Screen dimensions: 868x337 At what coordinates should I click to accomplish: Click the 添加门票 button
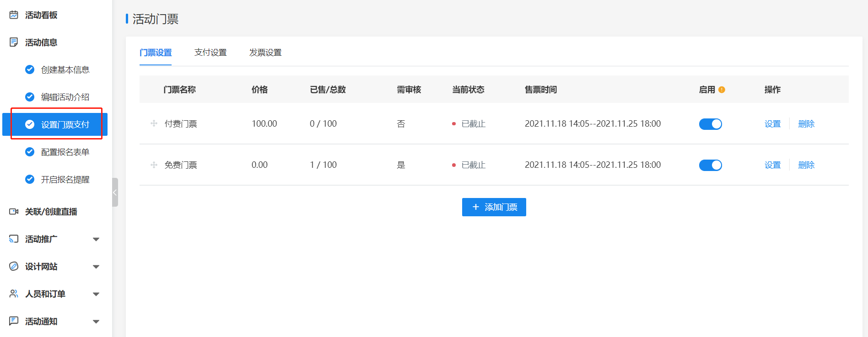click(494, 207)
